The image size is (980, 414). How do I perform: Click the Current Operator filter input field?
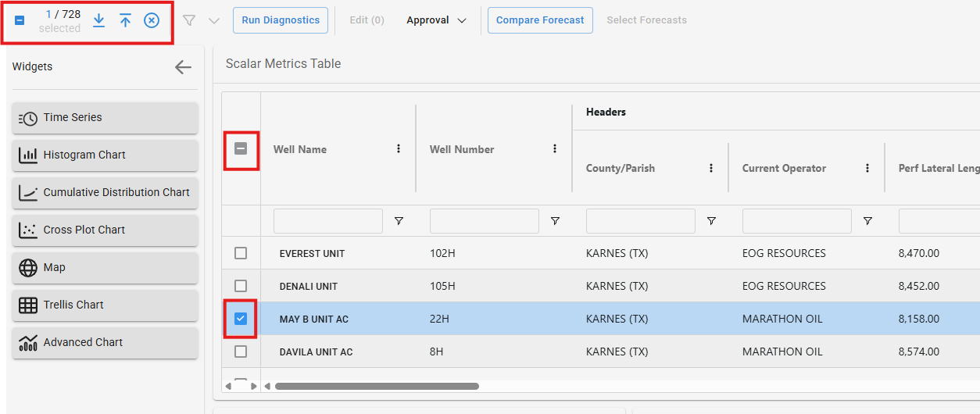pyautogui.click(x=797, y=221)
